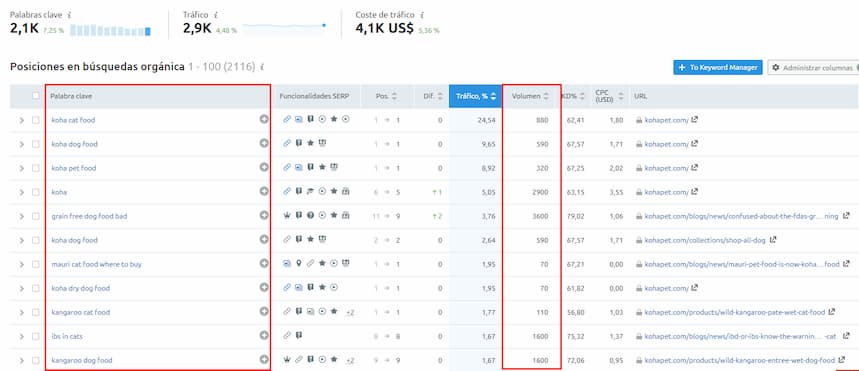Click the location pin SERP icon in mauri row
859x371 pixels.
click(x=299, y=264)
